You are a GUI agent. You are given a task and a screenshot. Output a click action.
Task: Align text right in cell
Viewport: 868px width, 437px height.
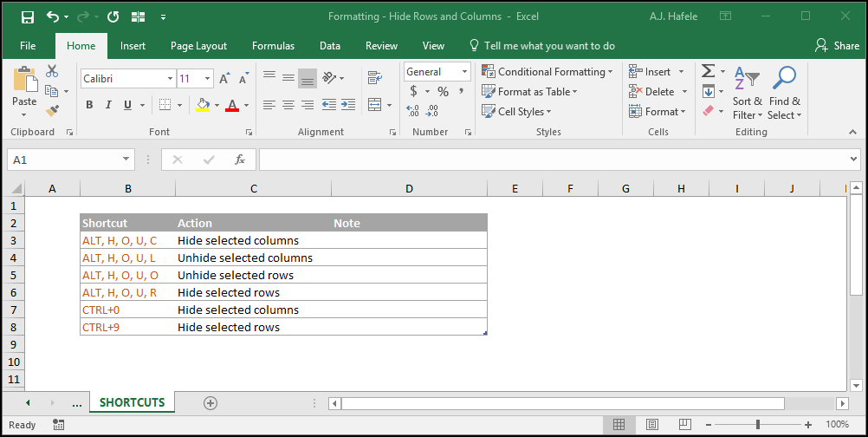pos(308,104)
